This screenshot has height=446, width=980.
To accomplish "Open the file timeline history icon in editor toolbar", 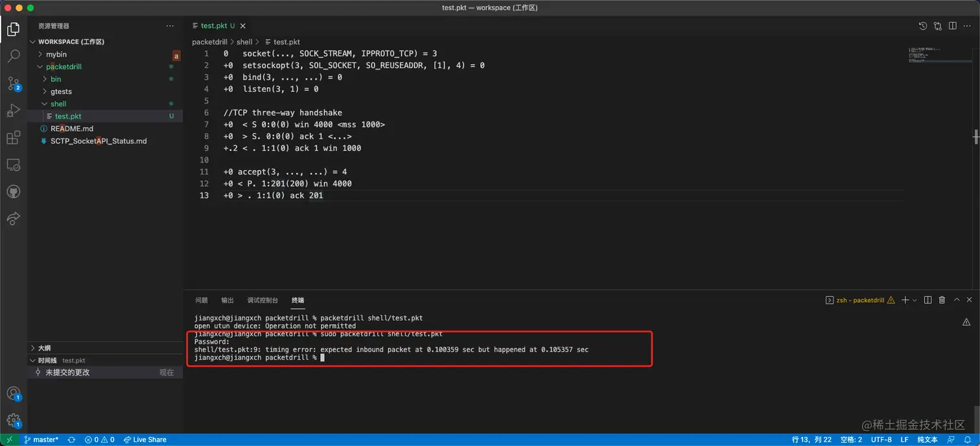I will (x=923, y=26).
